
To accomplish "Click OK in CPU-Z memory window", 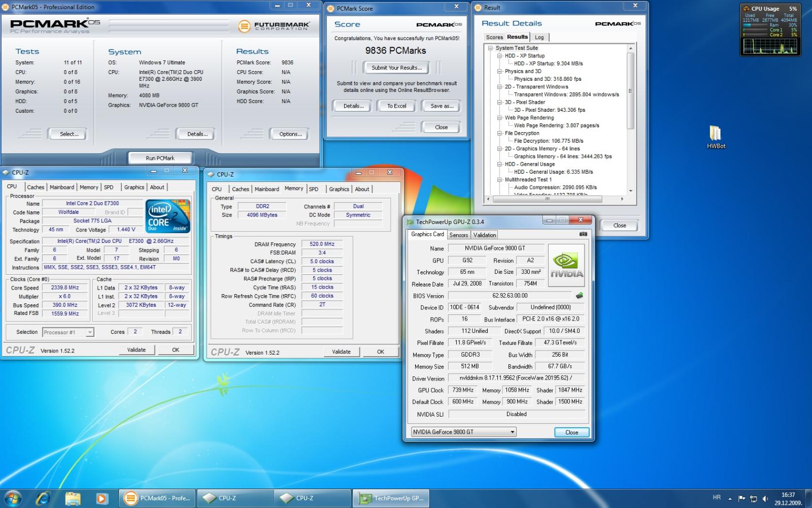I will [380, 352].
